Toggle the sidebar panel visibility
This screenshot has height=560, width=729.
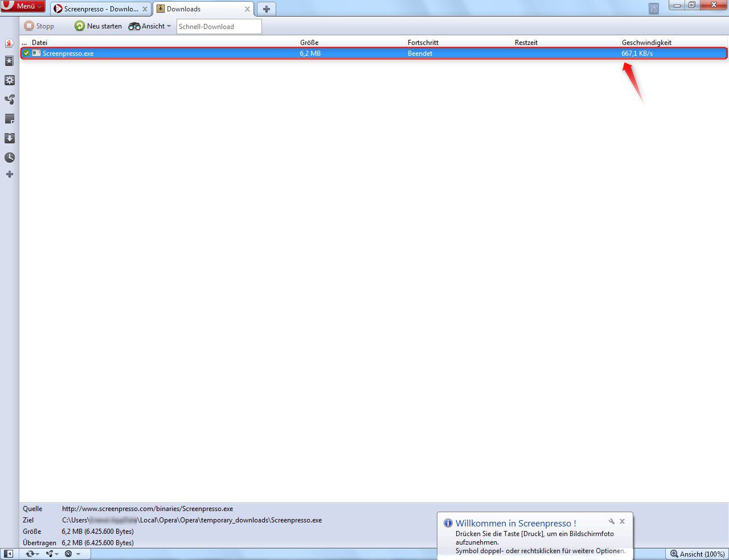8,553
